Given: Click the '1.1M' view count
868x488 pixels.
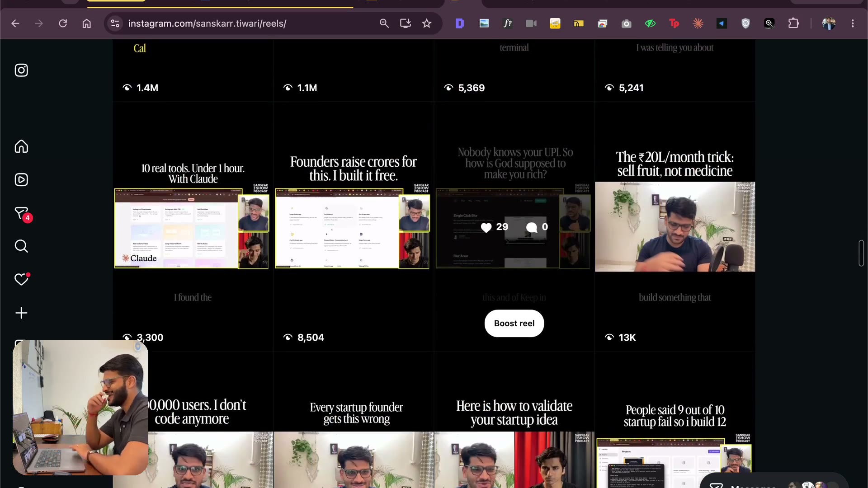Looking at the screenshot, I should (x=307, y=88).
